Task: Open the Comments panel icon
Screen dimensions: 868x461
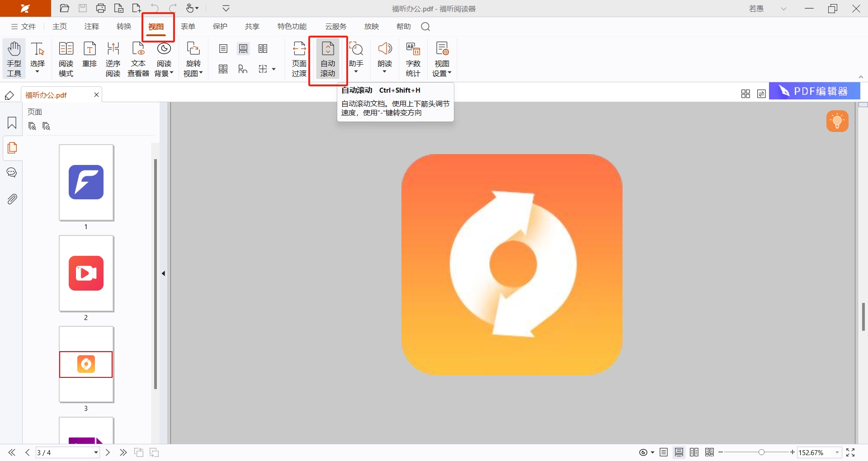Action: point(12,173)
